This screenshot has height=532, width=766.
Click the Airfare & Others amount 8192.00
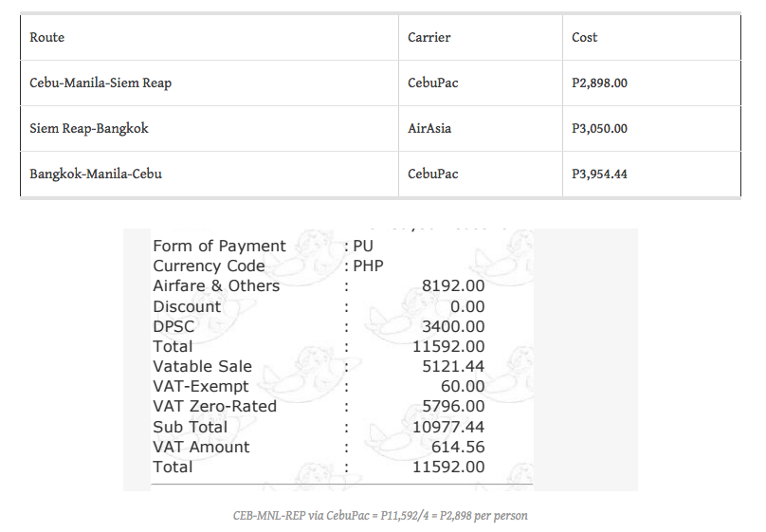coord(453,285)
